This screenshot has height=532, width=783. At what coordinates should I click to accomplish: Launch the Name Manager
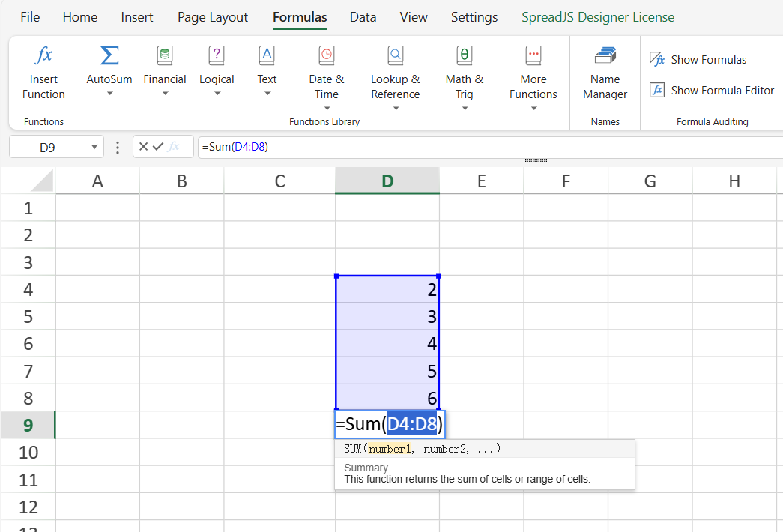click(x=605, y=73)
